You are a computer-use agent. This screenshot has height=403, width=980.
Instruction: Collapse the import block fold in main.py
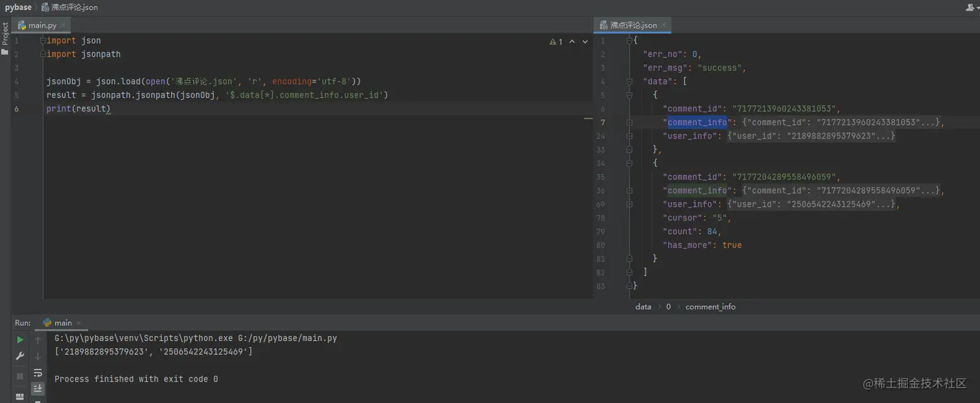(x=43, y=41)
